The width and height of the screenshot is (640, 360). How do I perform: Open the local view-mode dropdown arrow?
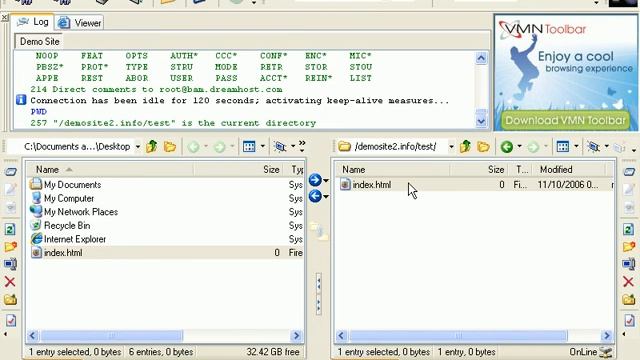coord(262,147)
